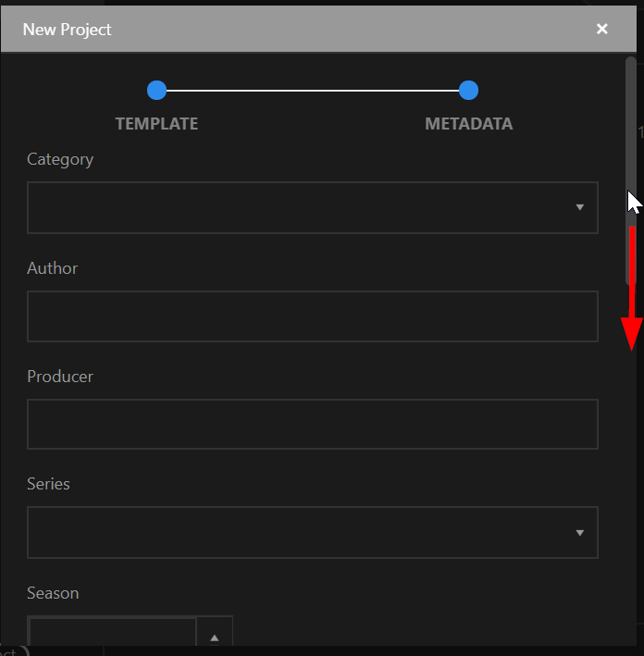
Task: Click the Producer field label
Action: tap(60, 377)
